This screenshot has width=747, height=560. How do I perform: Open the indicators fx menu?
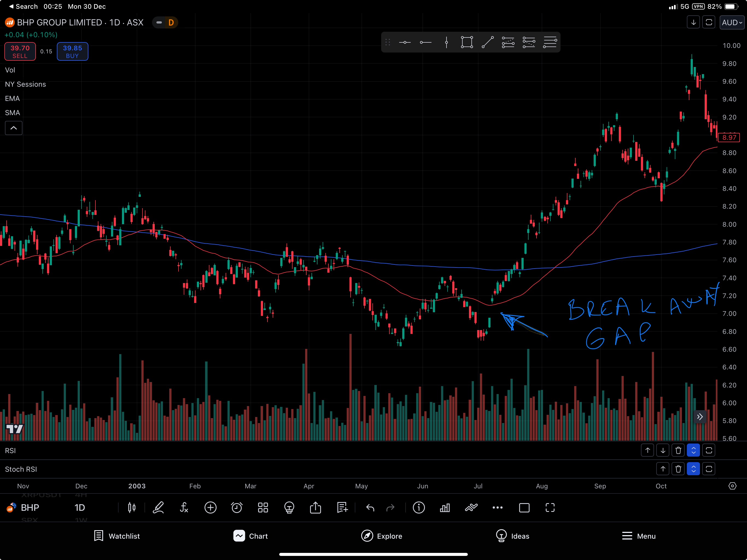click(x=184, y=507)
